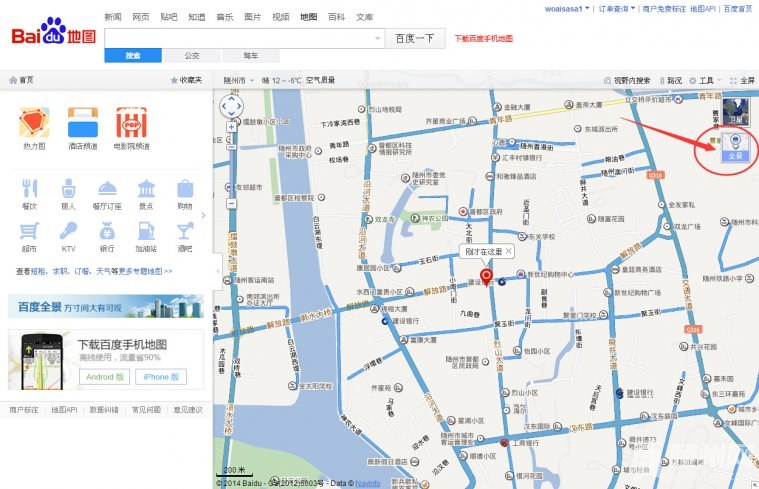Select the 超市 supermarket cart icon
This screenshot has width=759, height=489.
29,231
